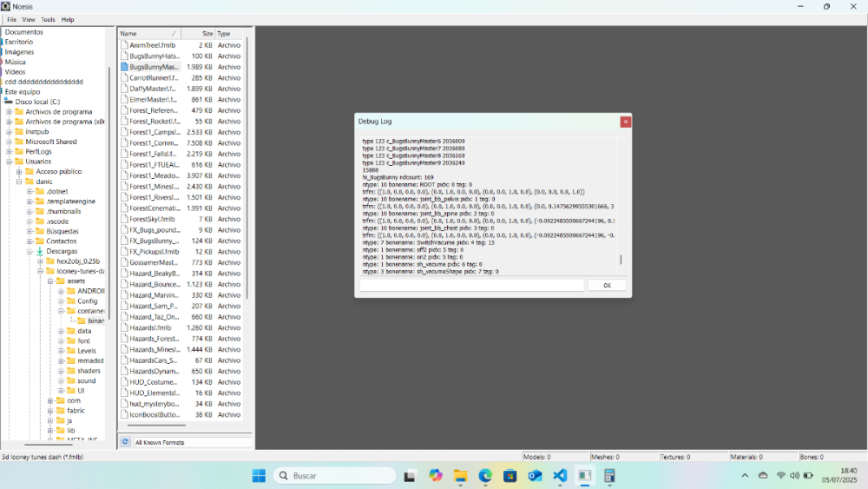
Task: Click the Descargas download folder icon
Action: tap(39, 251)
